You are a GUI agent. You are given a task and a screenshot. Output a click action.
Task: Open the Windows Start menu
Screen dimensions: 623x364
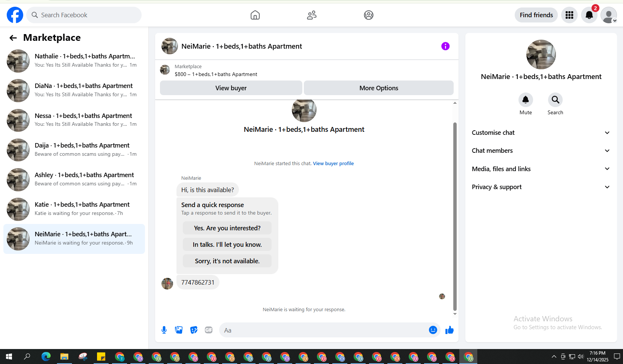(x=9, y=357)
